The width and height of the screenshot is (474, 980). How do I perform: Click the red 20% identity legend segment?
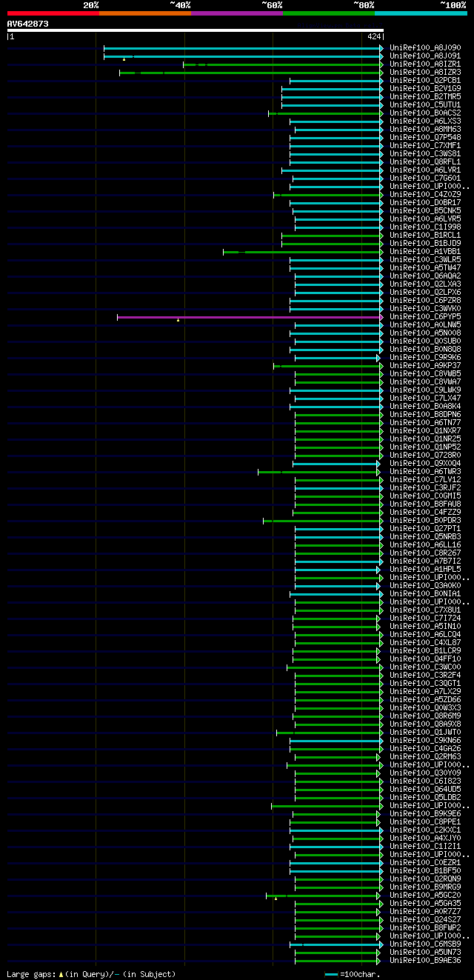pos(53,13)
